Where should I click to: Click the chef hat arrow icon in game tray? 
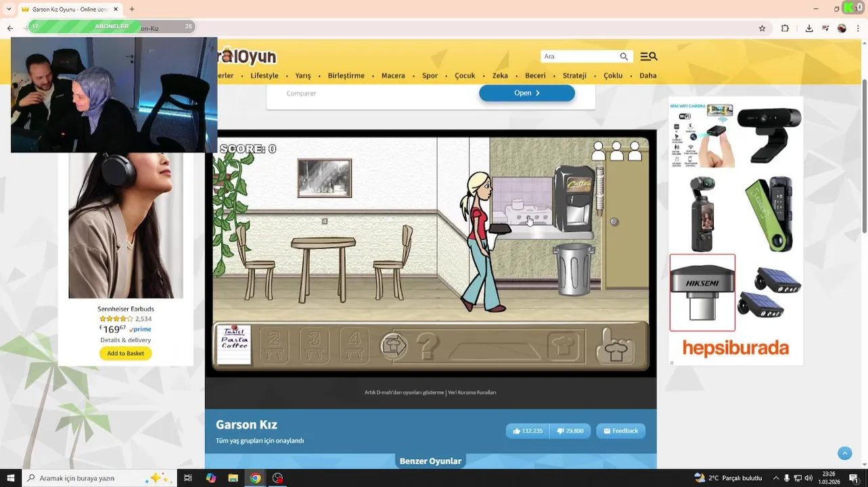pyautogui.click(x=394, y=346)
